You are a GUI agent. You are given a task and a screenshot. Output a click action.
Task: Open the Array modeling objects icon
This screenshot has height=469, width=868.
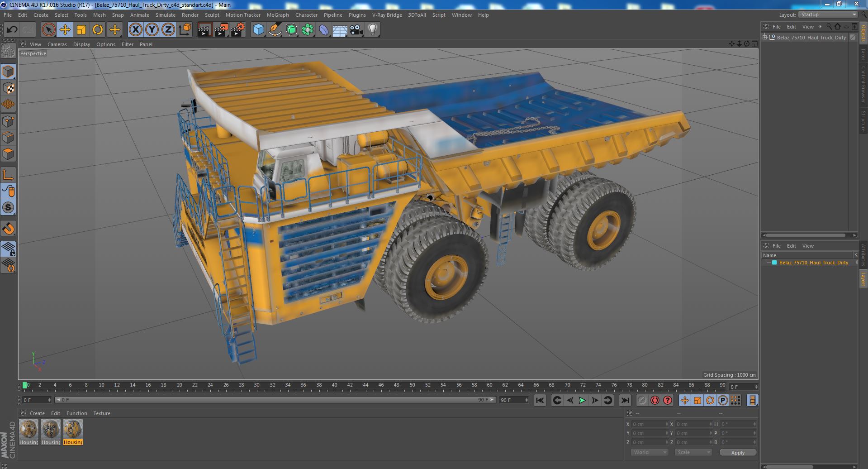308,30
